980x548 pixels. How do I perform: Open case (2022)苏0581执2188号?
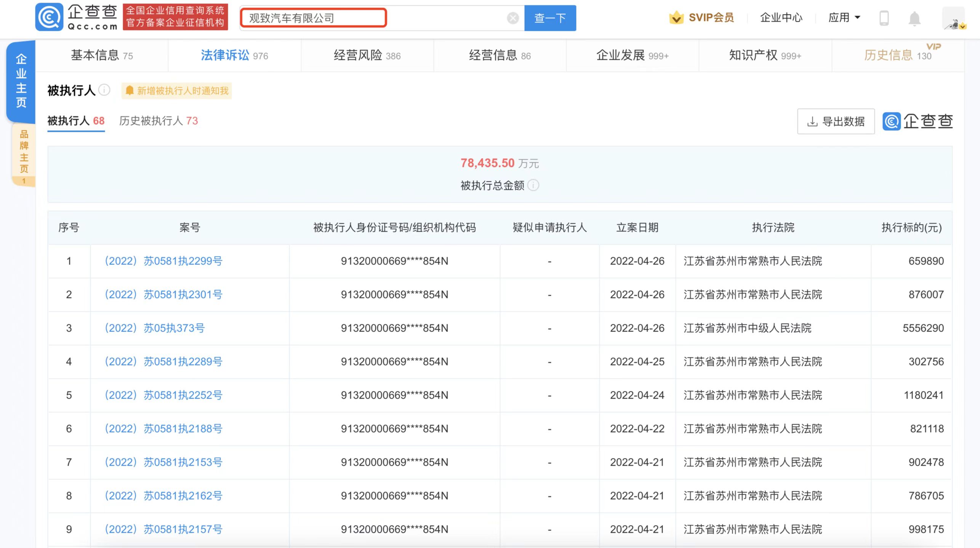(x=163, y=429)
